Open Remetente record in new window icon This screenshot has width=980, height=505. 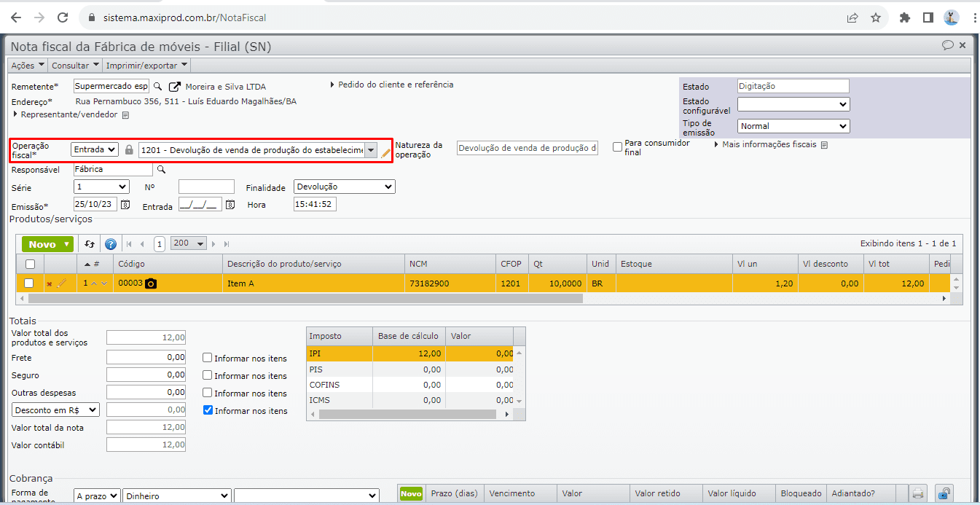pyautogui.click(x=174, y=87)
